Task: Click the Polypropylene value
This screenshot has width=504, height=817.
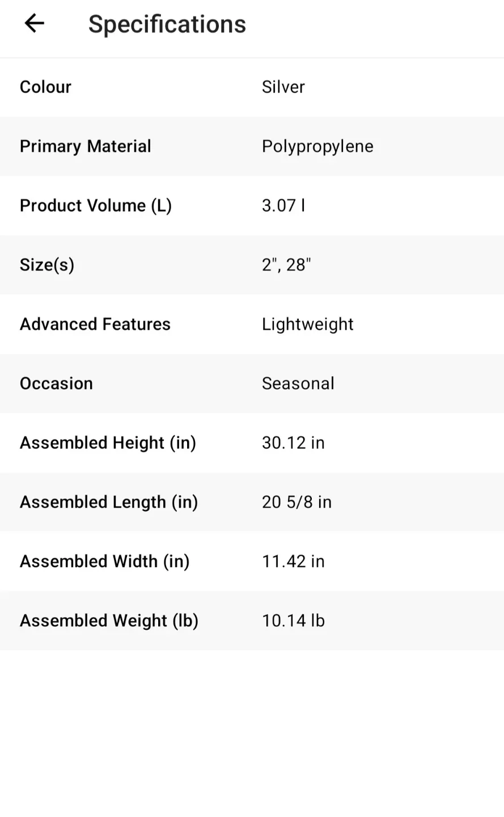Action: pyautogui.click(x=317, y=146)
